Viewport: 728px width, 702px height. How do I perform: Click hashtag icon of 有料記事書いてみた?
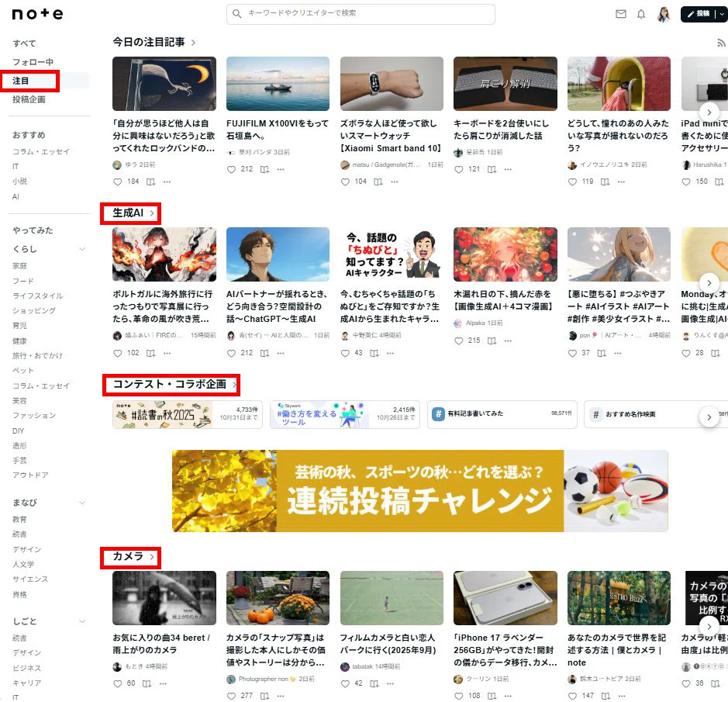[438, 414]
